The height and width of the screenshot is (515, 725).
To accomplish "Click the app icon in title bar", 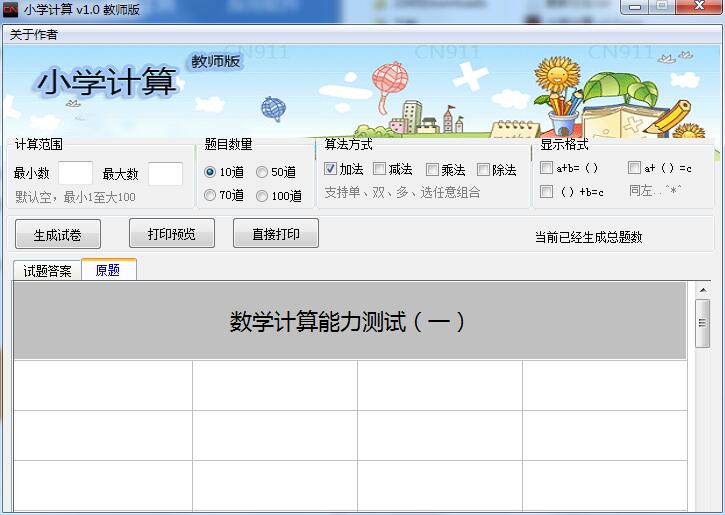I will tap(10, 10).
